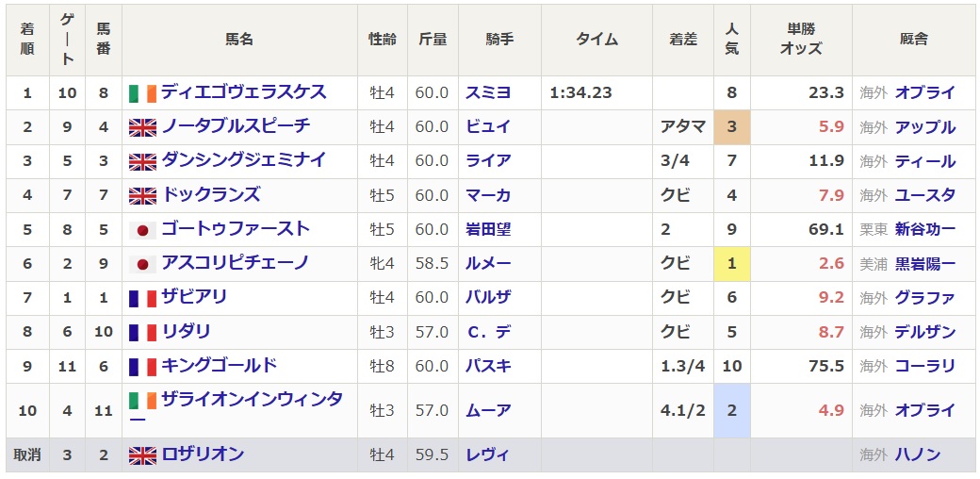Click the UK flag beside ロザリオン
The image size is (980, 479).
click(x=142, y=455)
